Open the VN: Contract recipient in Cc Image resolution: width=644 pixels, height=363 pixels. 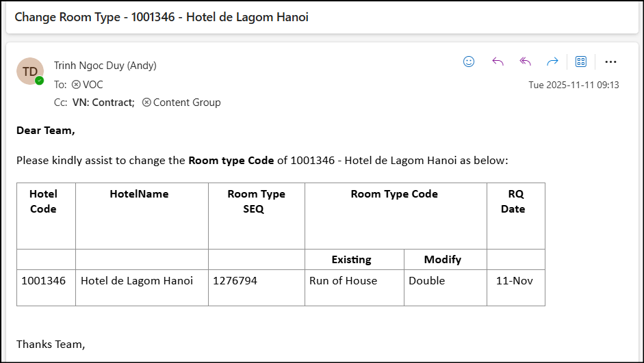(x=103, y=103)
